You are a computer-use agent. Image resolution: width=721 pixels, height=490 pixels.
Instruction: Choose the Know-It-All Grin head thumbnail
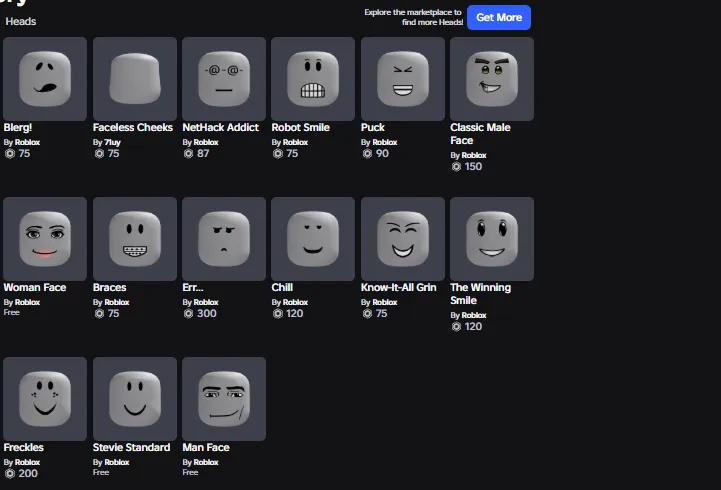coord(403,239)
